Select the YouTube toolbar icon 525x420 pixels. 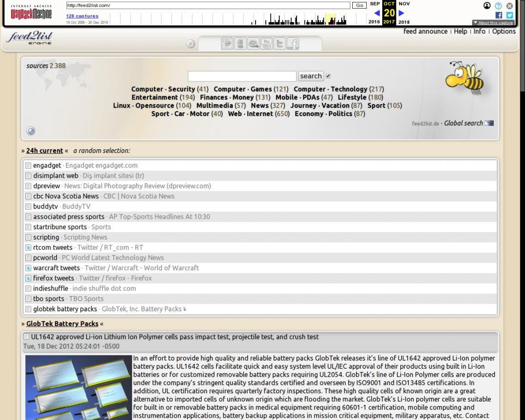tap(267, 44)
